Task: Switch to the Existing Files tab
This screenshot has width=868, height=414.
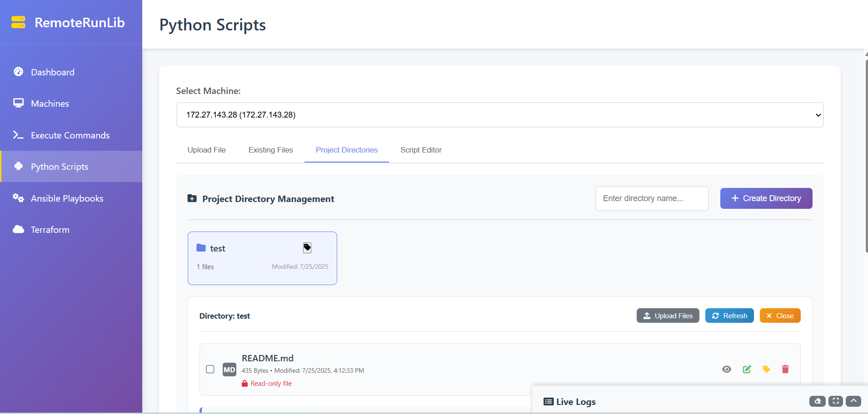Action: click(271, 150)
